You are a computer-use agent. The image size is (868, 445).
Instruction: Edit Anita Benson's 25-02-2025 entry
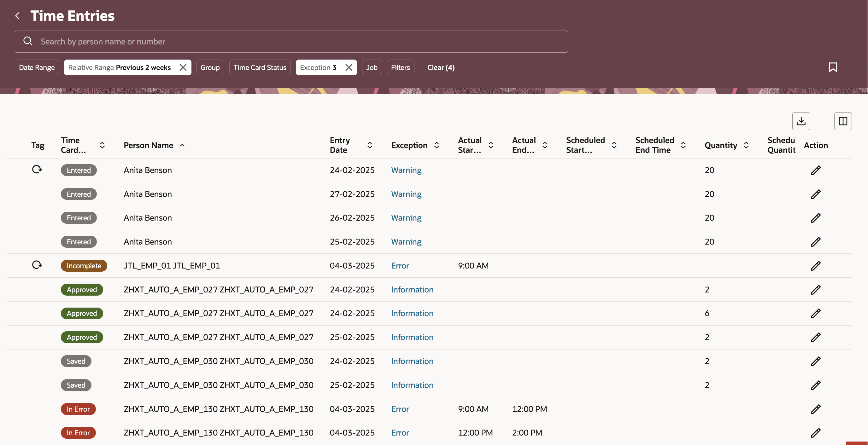coord(816,242)
